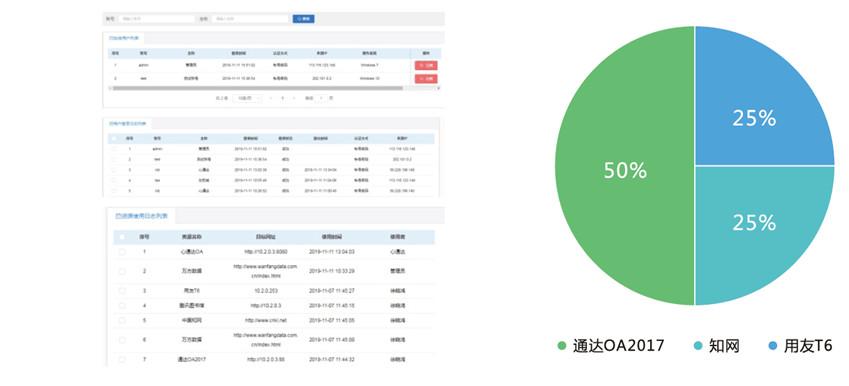Toggle 用友T6 legend item below pie chart
The image size is (849, 386).
click(800, 345)
